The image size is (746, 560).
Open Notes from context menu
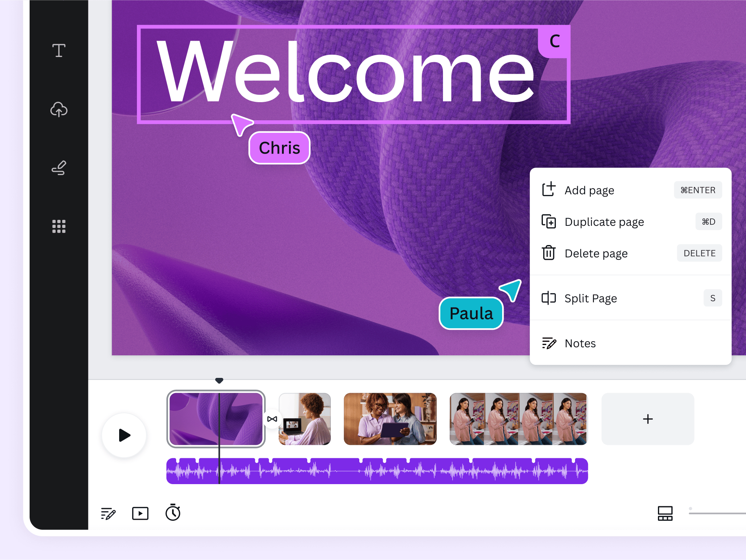580,342
